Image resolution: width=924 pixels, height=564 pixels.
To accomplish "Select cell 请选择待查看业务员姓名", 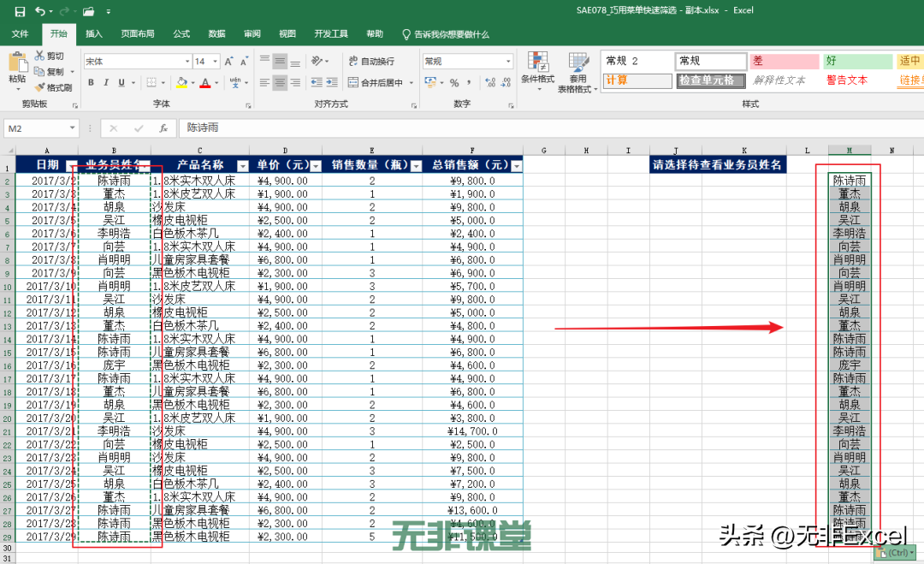I will point(718,165).
